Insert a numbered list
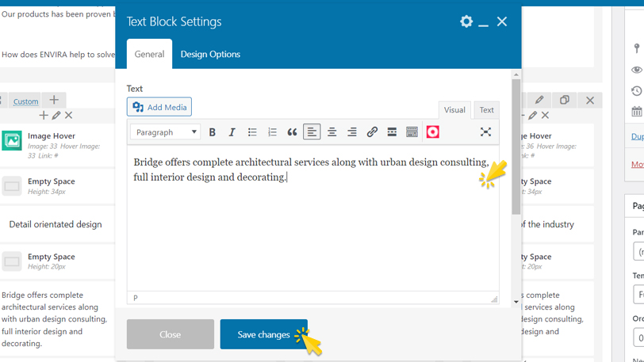644x362 pixels. tap(272, 132)
